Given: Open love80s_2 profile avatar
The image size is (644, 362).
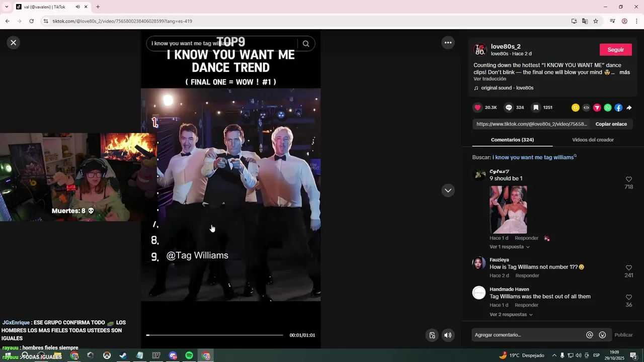Looking at the screenshot, I should (480, 50).
